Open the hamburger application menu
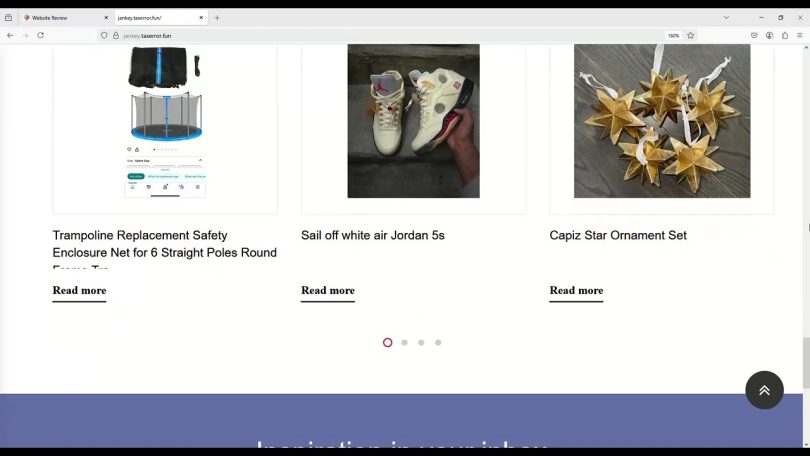810x456 pixels. click(x=800, y=36)
